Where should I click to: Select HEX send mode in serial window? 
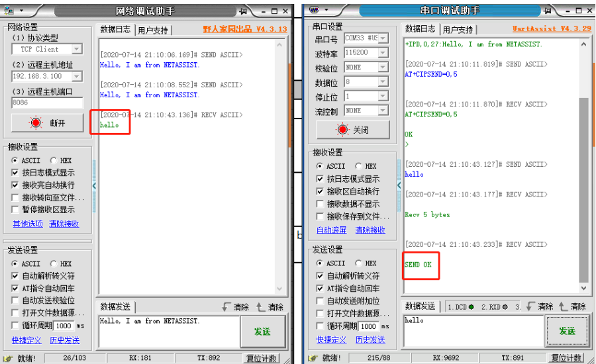(358, 263)
